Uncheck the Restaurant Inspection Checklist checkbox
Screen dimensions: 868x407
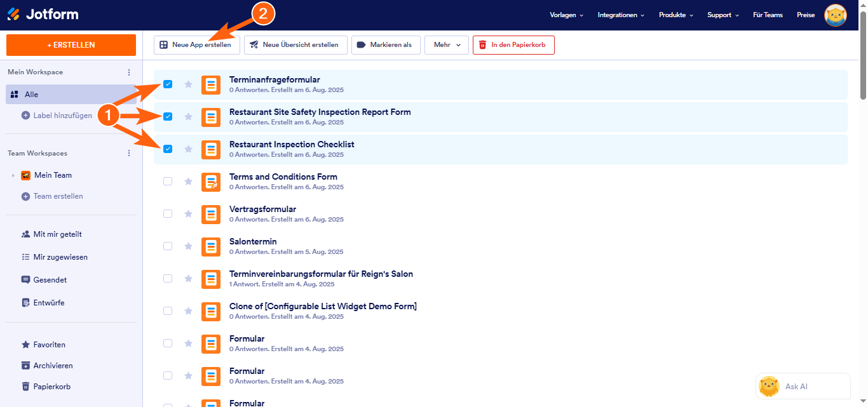[168, 149]
